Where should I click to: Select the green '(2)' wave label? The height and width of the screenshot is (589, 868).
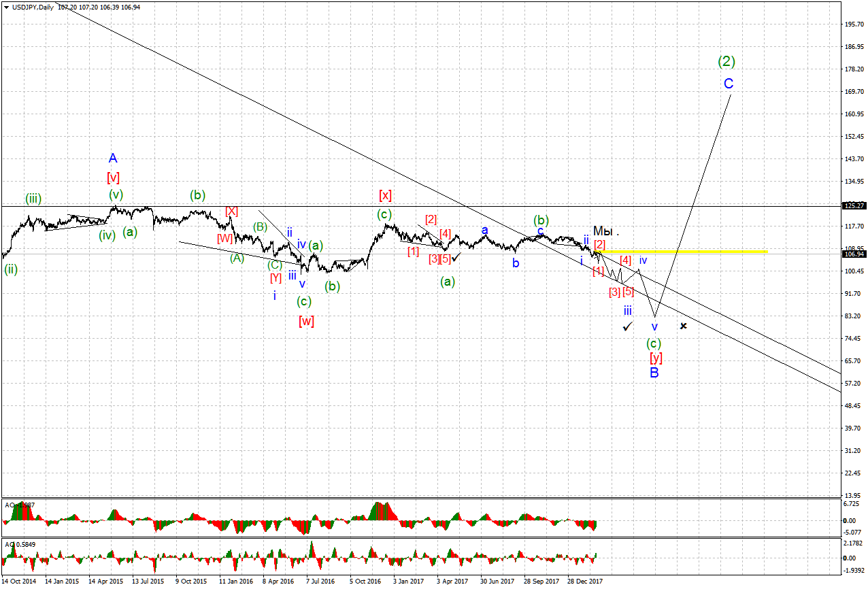coord(727,61)
